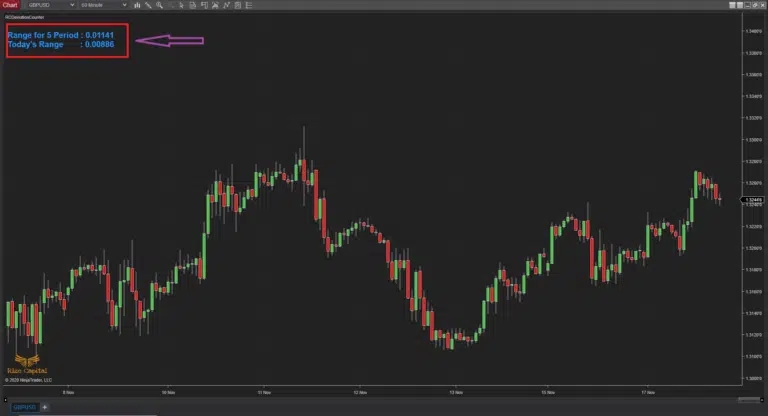This screenshot has height=416, width=768.
Task: Add a new tab with plus button
Action: [45, 408]
